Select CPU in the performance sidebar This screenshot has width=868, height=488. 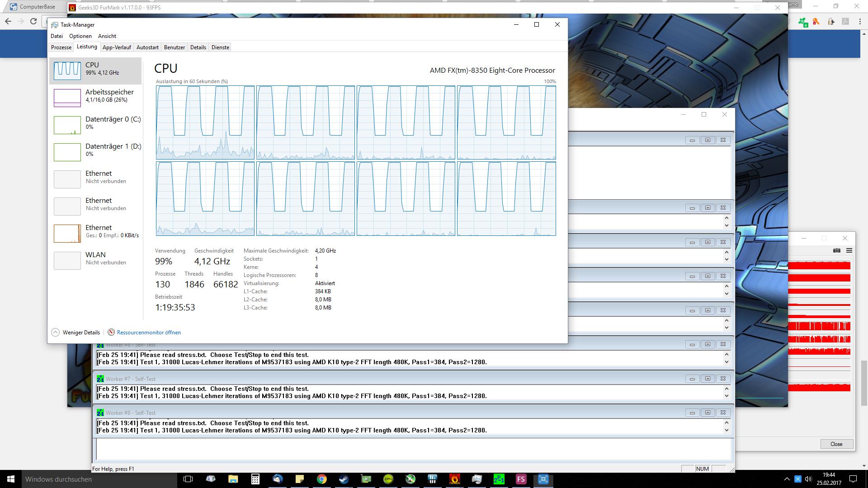95,69
